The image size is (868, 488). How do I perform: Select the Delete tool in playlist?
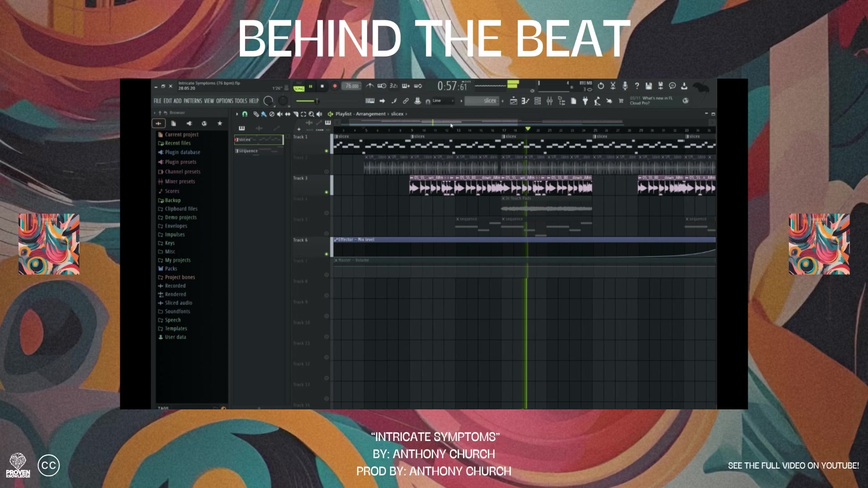[272, 114]
